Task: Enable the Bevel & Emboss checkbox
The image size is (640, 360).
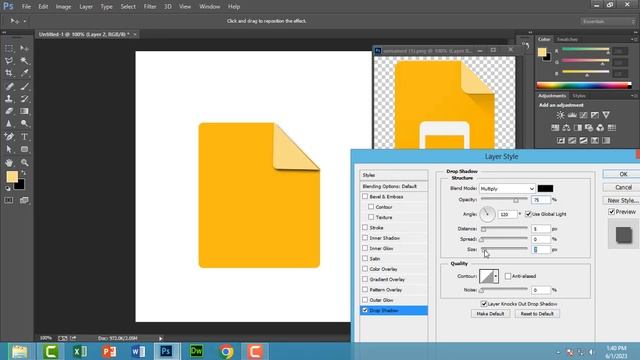Action: tap(365, 196)
